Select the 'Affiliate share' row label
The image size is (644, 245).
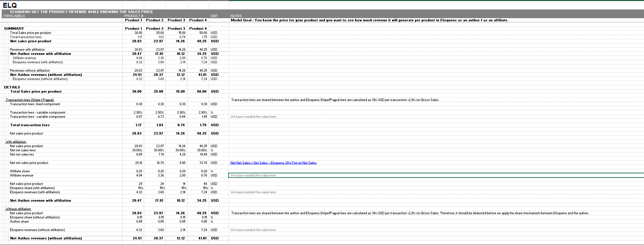(20, 171)
